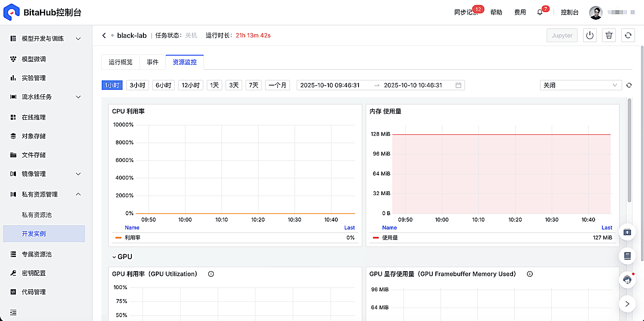Screen dimensions: 644x321
Task: Go back with the arrow beside black-lab
Action: [104, 36]
